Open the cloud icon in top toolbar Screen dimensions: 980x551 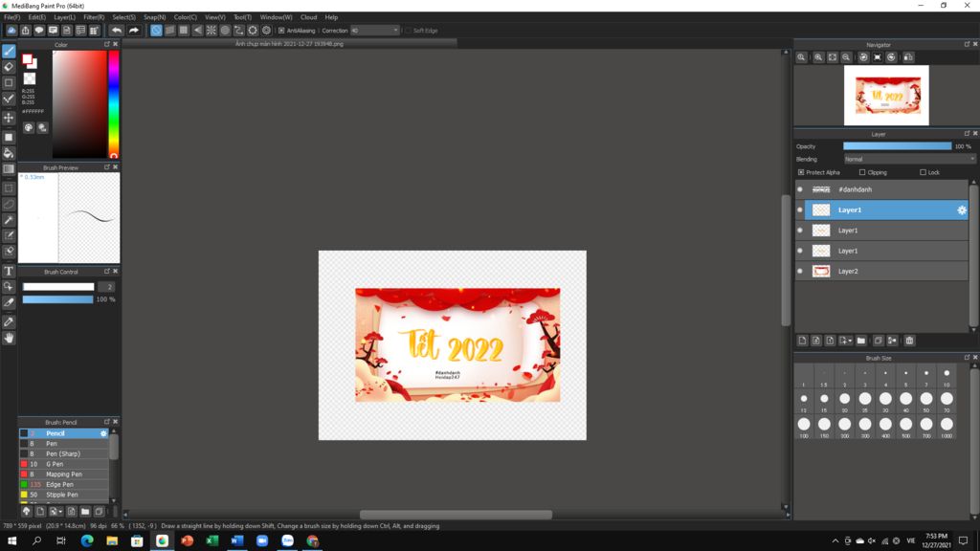tap(11, 30)
